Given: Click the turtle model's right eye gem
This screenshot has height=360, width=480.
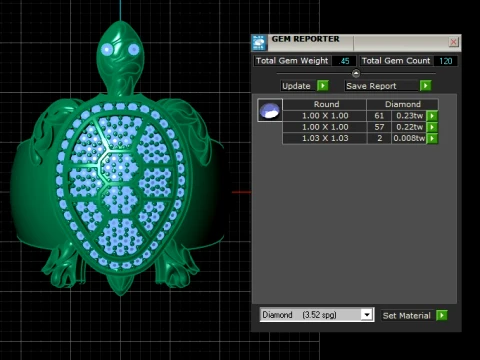Looking at the screenshot, I should [134, 49].
